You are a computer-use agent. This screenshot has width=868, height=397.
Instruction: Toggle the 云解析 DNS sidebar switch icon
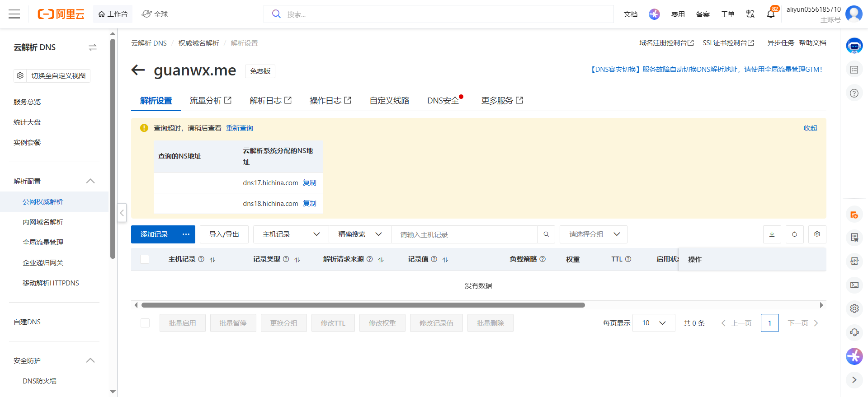click(x=93, y=47)
